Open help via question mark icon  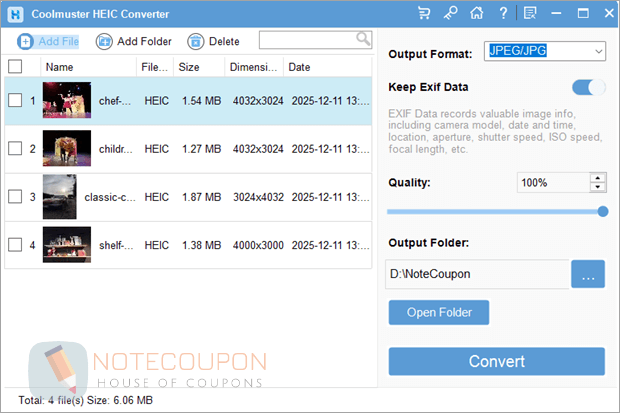click(x=503, y=13)
